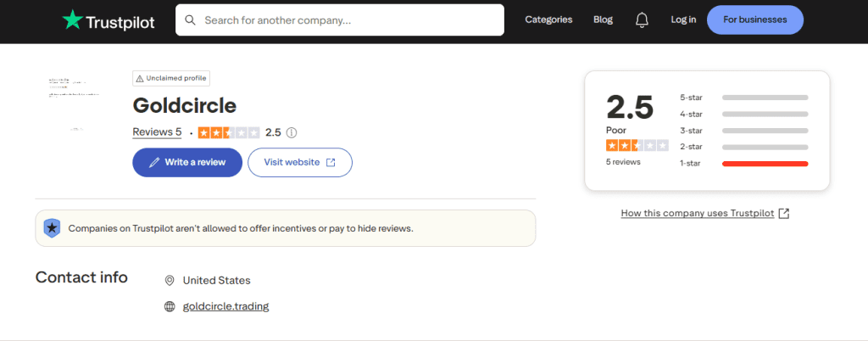This screenshot has width=868, height=341.
Task: Click the Poor rating label
Action: pyautogui.click(x=616, y=131)
